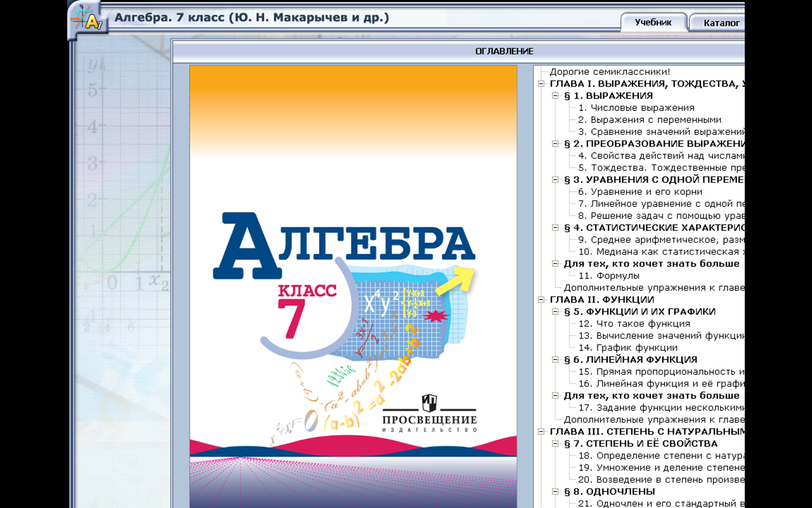Open 20. Возведение в степень произведения
Viewport: 812px width, 508px height.
661,479
